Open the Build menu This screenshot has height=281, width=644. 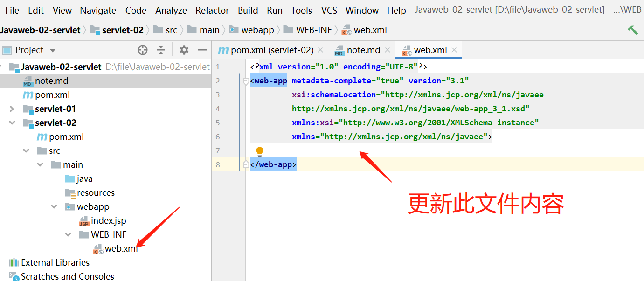coord(248,10)
